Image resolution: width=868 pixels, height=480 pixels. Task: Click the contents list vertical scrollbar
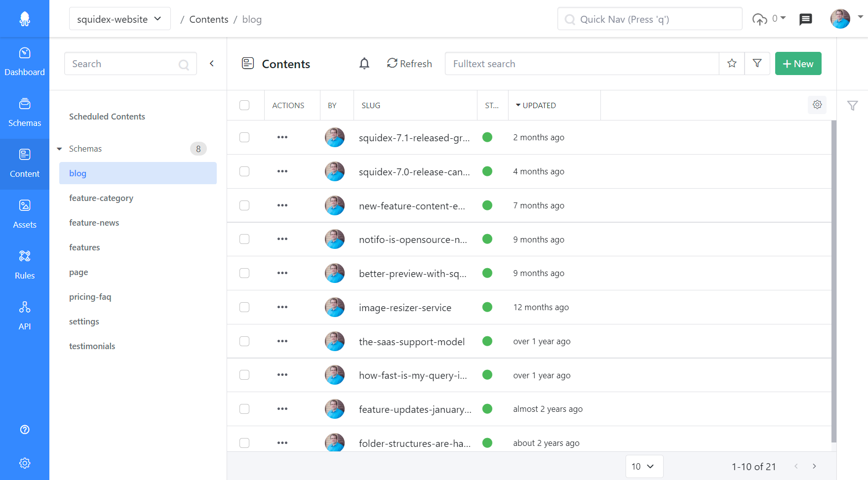click(834, 281)
